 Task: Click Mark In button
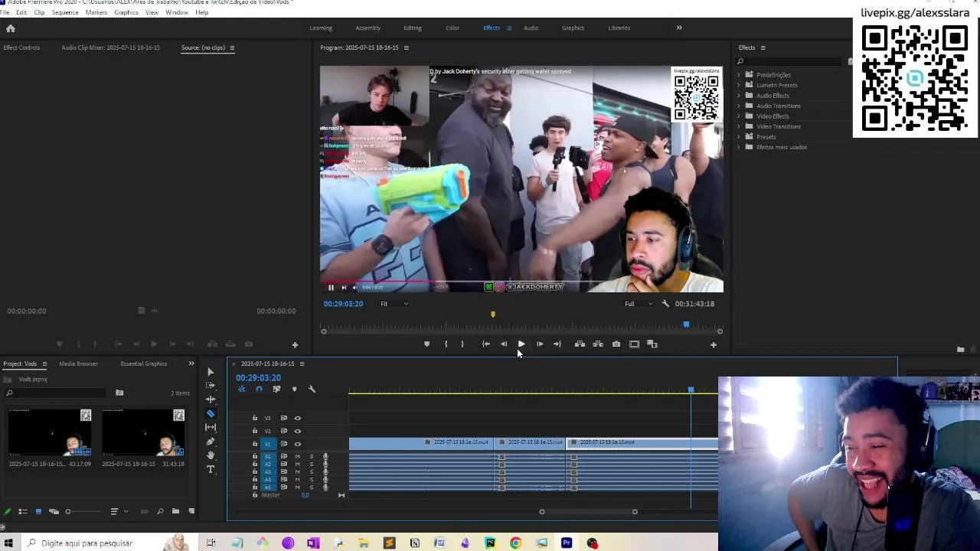[x=446, y=344]
